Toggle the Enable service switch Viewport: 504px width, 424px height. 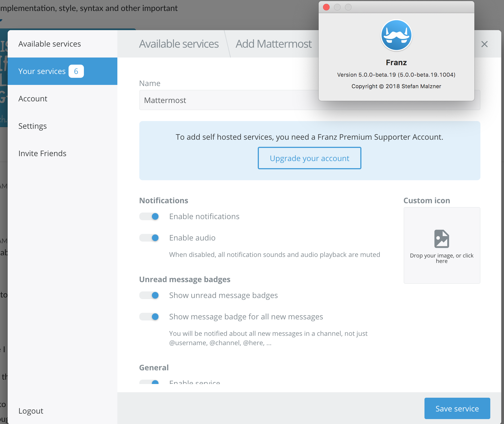[x=149, y=382]
